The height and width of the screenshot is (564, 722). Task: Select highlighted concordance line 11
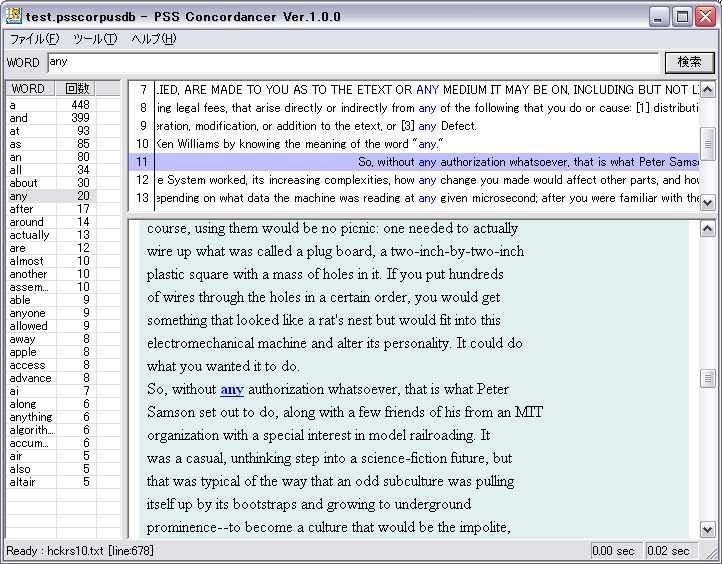[x=414, y=162]
